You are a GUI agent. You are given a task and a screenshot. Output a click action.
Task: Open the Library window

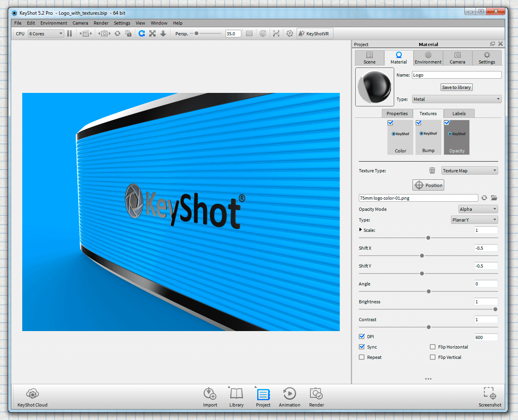coord(237,397)
